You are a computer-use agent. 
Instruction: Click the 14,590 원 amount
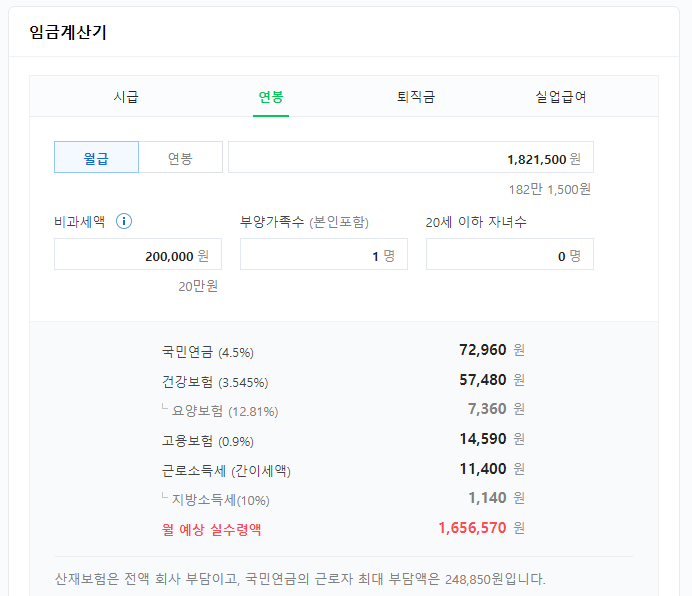point(492,439)
